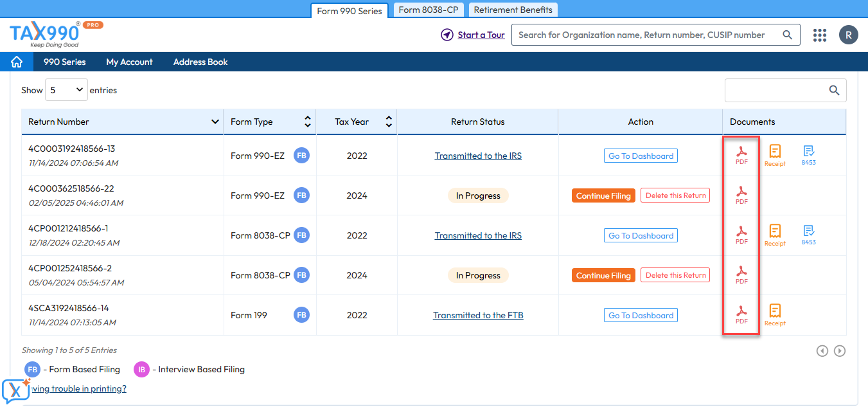Open the chat assistant icon
The width and height of the screenshot is (868, 407).
coord(16,390)
